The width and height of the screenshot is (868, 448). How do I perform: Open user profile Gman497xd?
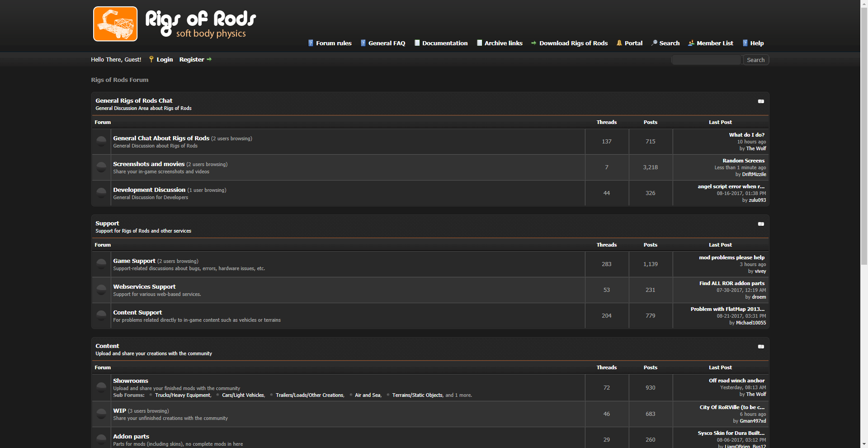click(753, 421)
